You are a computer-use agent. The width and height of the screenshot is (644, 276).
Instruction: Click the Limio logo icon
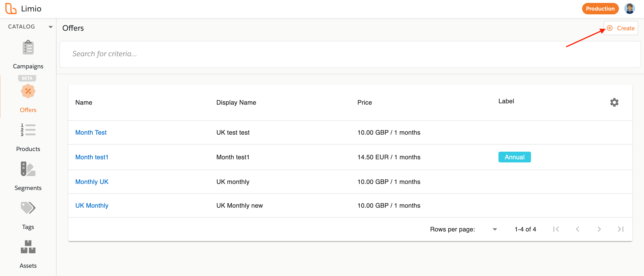[11, 9]
